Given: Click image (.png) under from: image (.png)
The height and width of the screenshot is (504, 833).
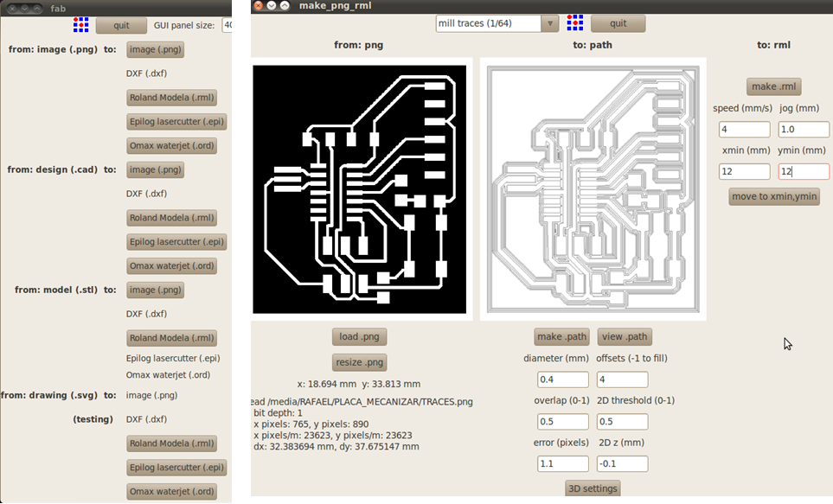Looking at the screenshot, I should click(156, 49).
